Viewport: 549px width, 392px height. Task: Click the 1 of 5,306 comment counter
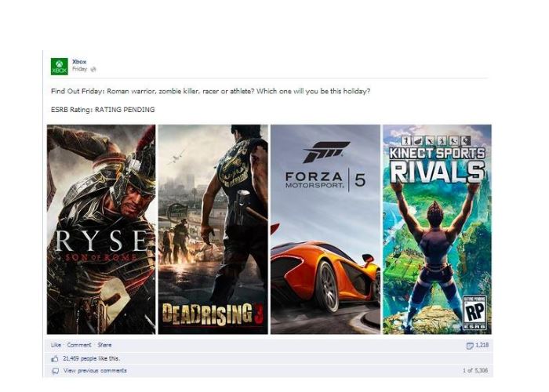coord(475,370)
